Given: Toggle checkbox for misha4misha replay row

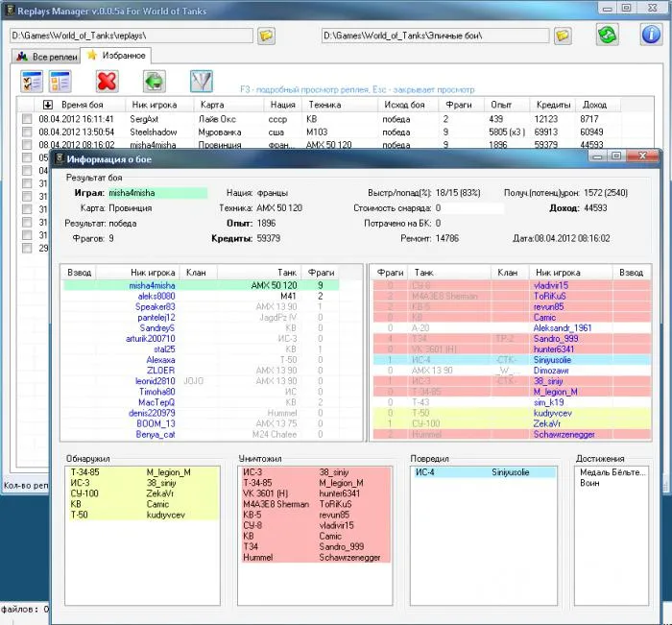Looking at the screenshot, I should click(x=27, y=145).
